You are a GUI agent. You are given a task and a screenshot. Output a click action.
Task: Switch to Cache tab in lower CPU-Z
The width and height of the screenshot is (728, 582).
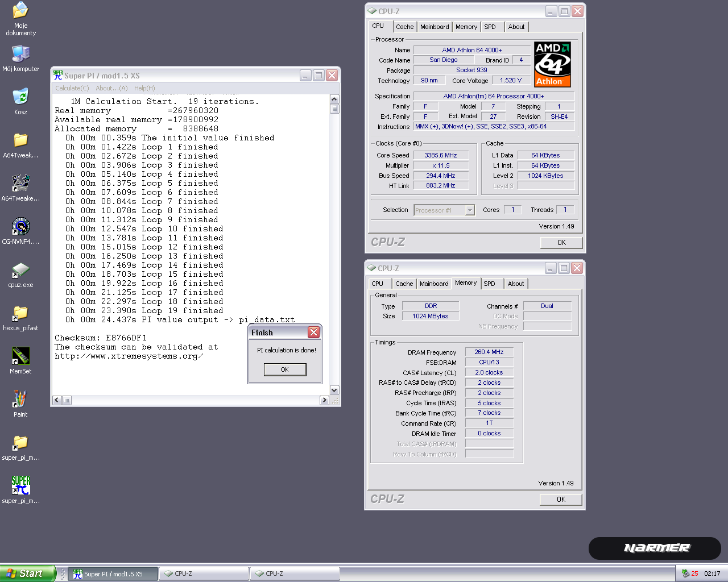click(x=404, y=284)
